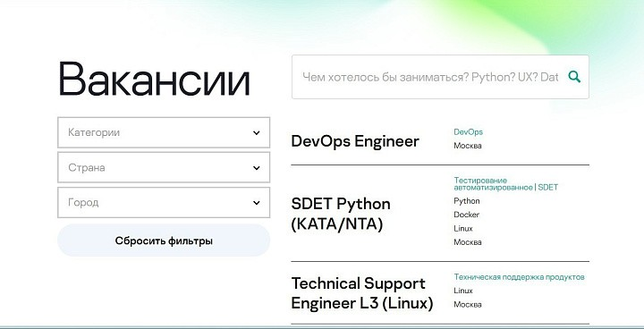
Task: Click the magnifying glass search icon
Action: coord(574,77)
